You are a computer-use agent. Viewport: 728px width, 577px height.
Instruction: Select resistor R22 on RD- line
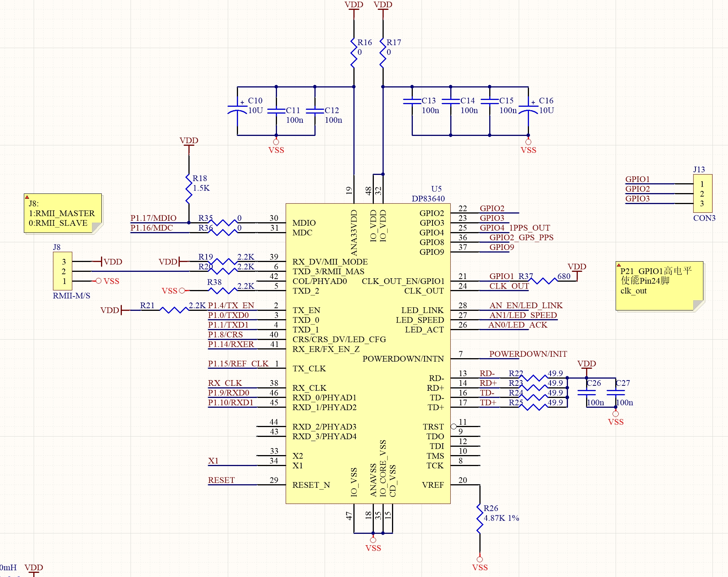(x=534, y=378)
